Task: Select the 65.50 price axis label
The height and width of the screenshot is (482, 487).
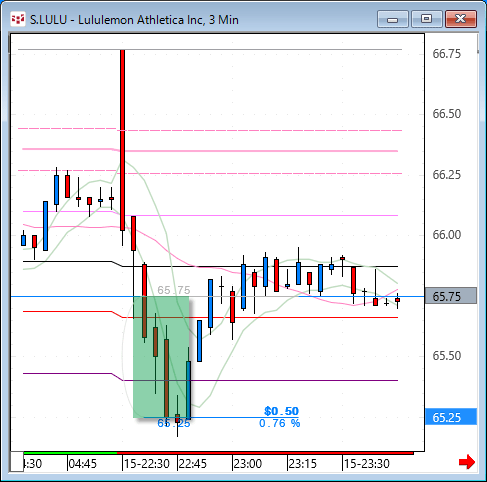Action: pyautogui.click(x=446, y=356)
